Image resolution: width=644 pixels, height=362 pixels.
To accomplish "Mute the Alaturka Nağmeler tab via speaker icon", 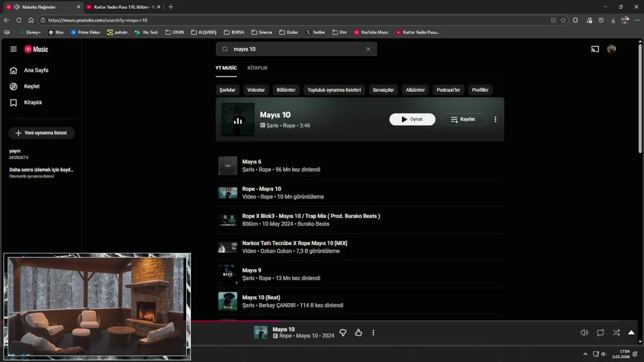I will point(17,7).
